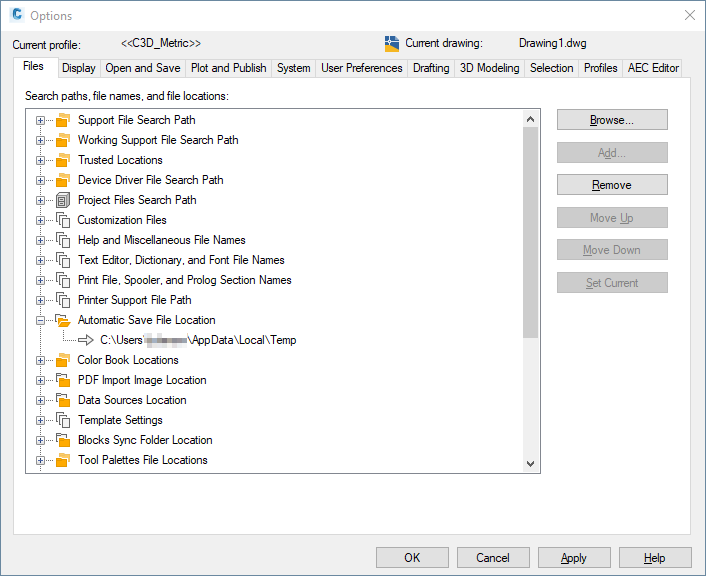Click the Template Settings documents icon
Viewport: 706px width, 576px height.
(63, 420)
